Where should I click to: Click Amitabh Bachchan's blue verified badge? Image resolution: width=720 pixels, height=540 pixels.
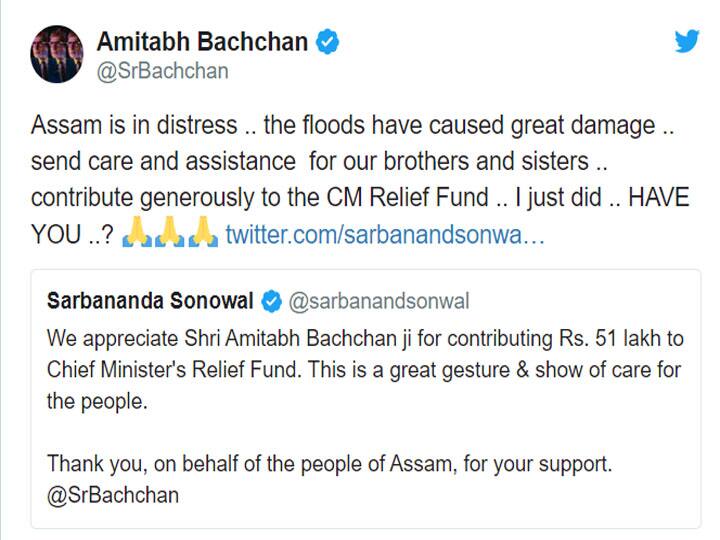328,42
